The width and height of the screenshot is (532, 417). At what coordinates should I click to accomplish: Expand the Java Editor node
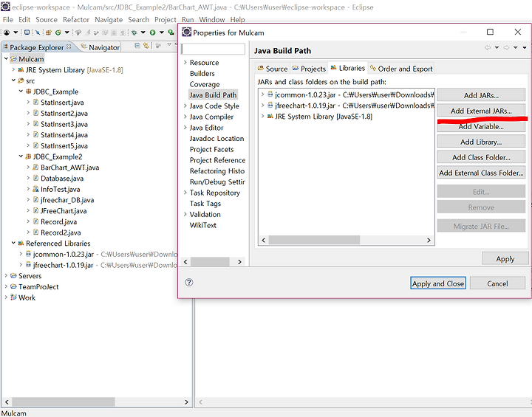(x=185, y=128)
